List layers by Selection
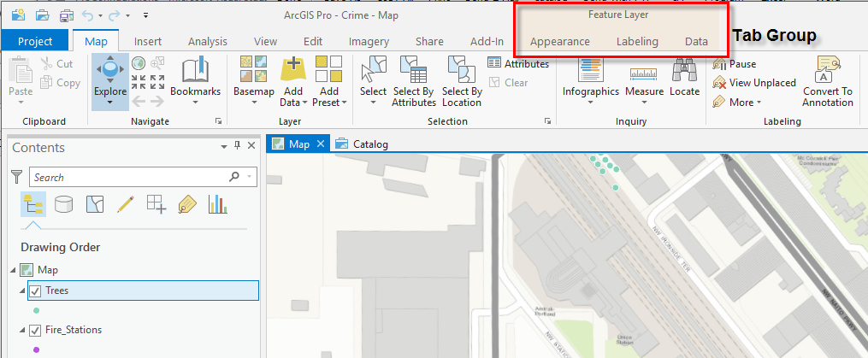The width and height of the screenshot is (868, 358). point(95,204)
